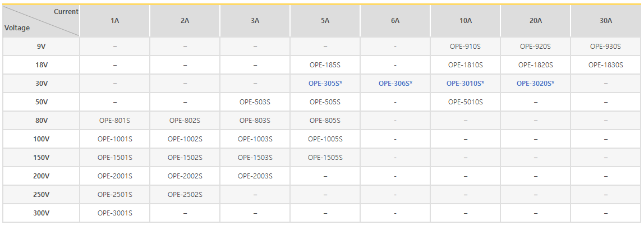644x225 pixels.
Task: Click the OPE-1002S model entry
Action: (185, 139)
